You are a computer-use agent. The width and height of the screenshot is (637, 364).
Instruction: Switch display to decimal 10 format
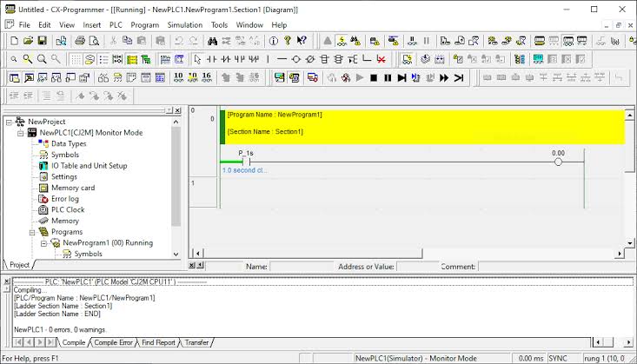point(178,77)
